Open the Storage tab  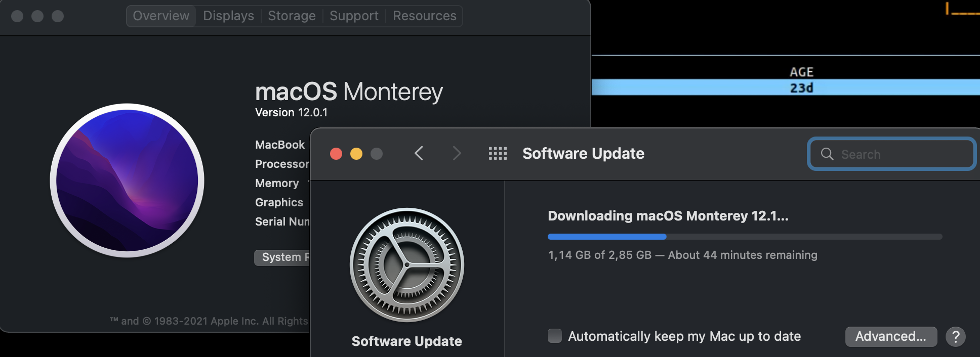coord(292,16)
